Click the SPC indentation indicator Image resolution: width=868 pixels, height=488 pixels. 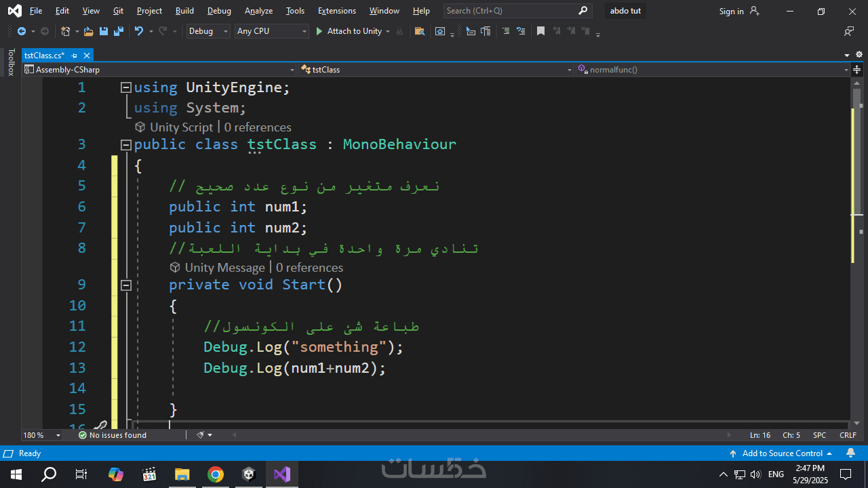pyautogui.click(x=820, y=435)
